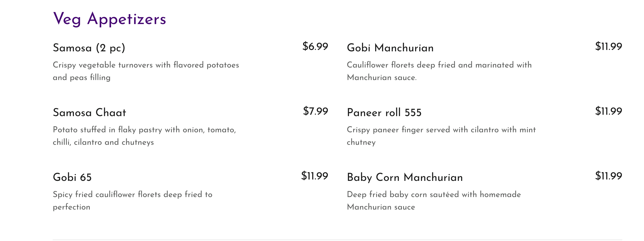Click the price beside Paneer roll 555

click(608, 111)
